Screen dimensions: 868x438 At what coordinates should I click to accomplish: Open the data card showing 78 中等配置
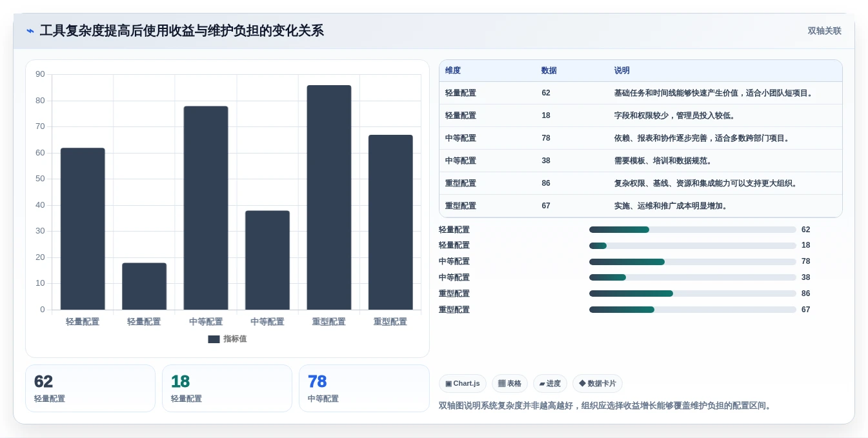tap(364, 388)
